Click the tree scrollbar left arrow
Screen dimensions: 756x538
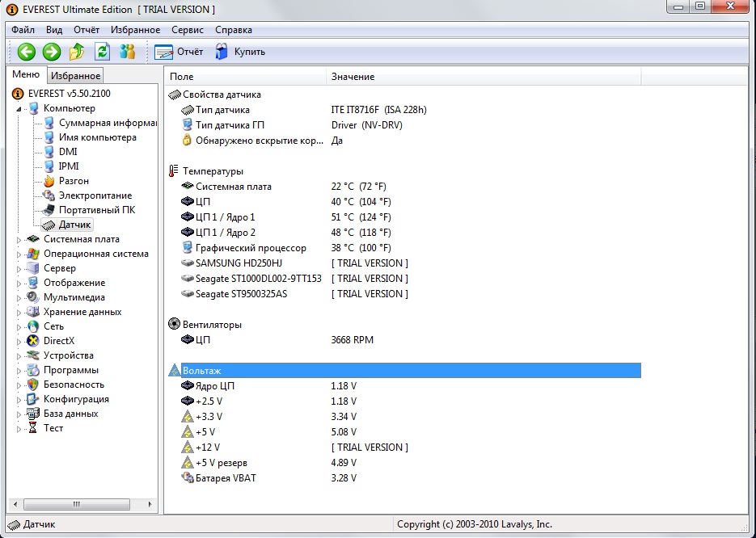coord(15,504)
